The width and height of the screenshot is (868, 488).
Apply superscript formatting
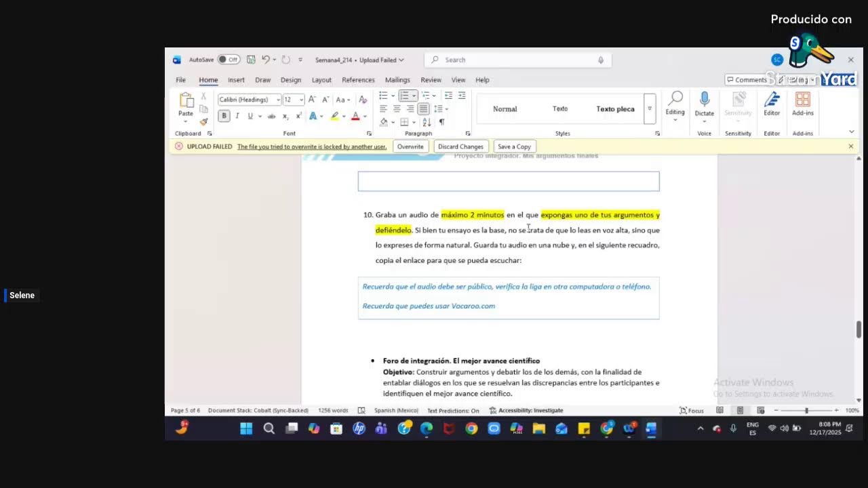pyautogui.click(x=298, y=116)
